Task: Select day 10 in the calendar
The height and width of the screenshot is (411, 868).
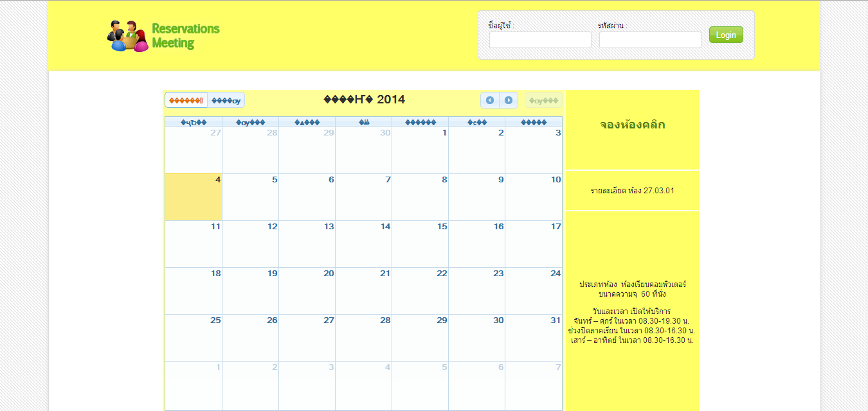Action: tap(534, 197)
